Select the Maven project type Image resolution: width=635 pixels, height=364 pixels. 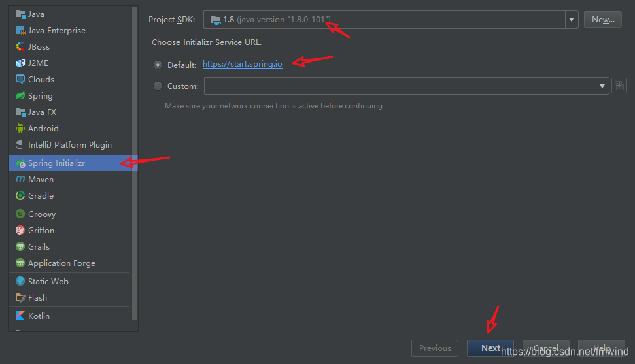(69, 179)
